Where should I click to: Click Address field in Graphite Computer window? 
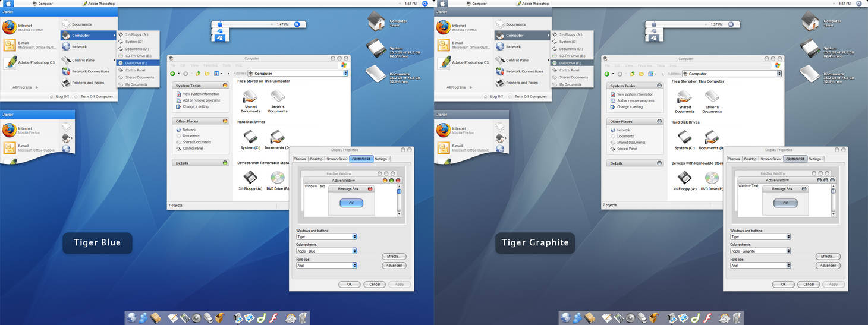coord(732,74)
